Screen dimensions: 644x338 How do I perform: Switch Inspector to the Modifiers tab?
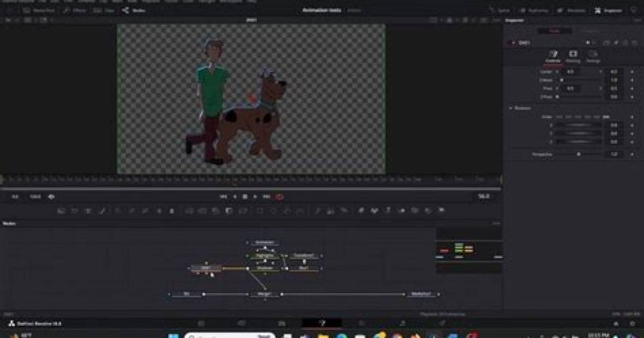click(x=590, y=31)
